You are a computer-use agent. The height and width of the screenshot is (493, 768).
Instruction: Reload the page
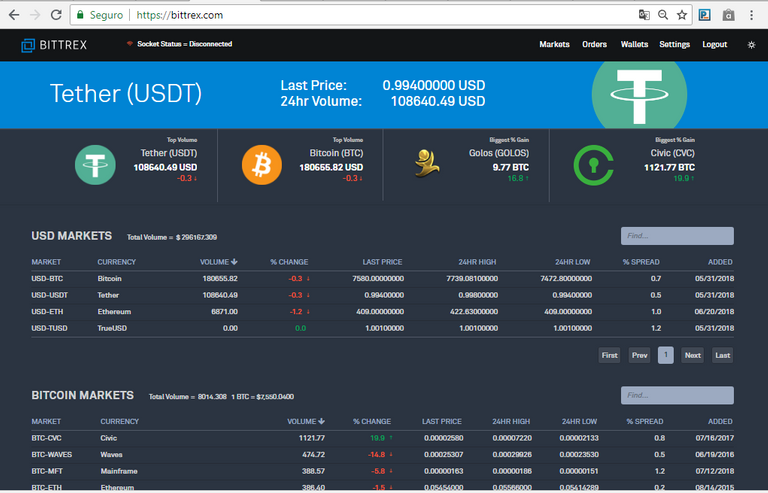(56, 15)
